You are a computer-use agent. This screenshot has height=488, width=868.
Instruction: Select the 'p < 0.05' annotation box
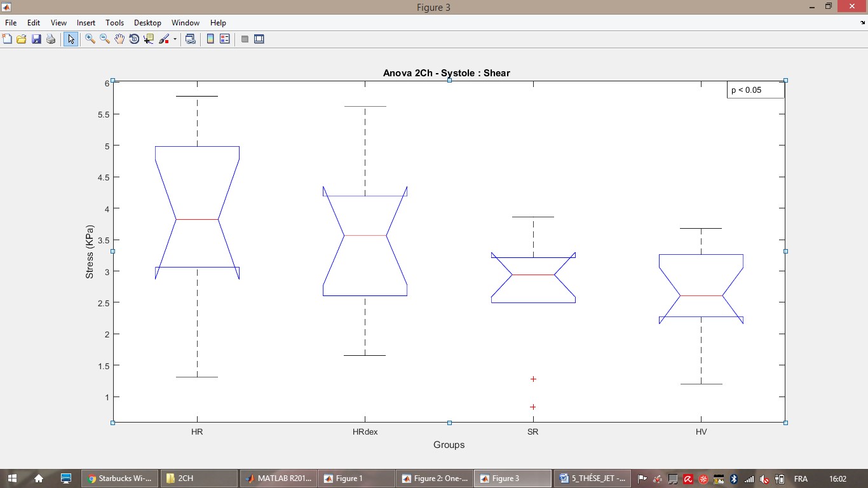(x=756, y=90)
